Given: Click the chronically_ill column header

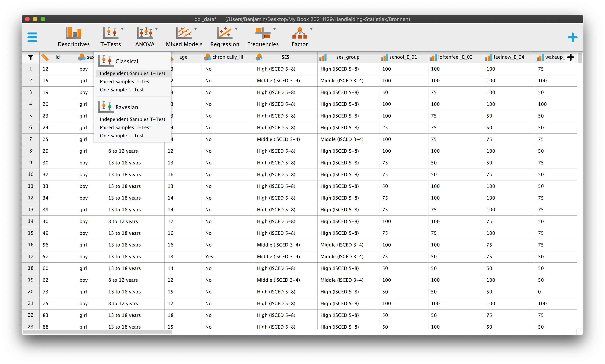Looking at the screenshot, I should coord(228,57).
